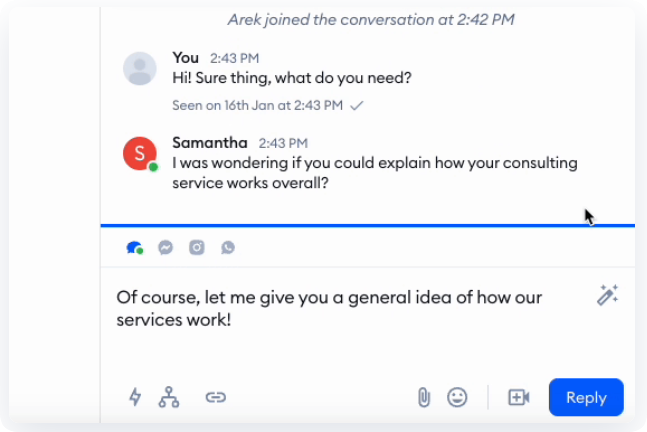Open the flow diagram icon

[169, 397]
